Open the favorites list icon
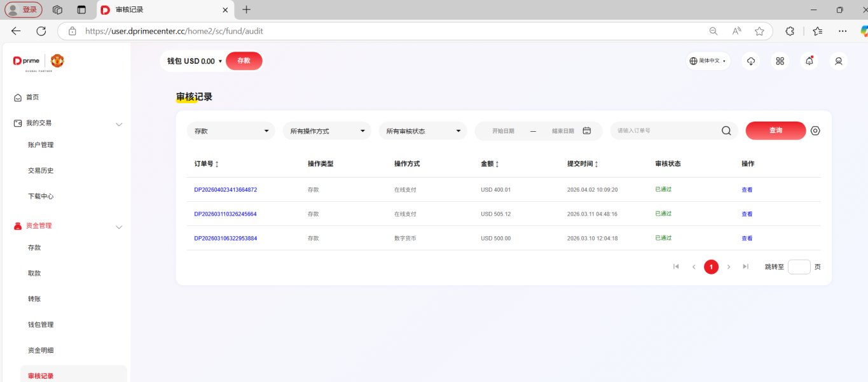The height and width of the screenshot is (382, 868). point(817,31)
